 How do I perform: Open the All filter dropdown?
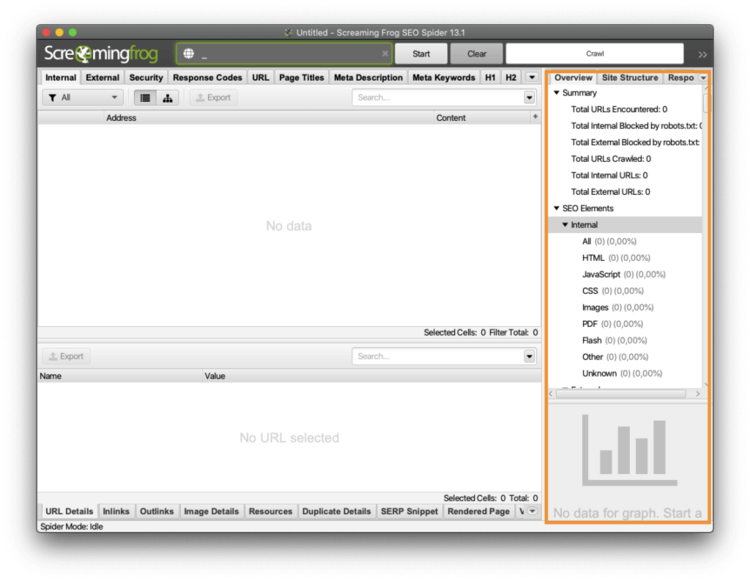[x=83, y=98]
